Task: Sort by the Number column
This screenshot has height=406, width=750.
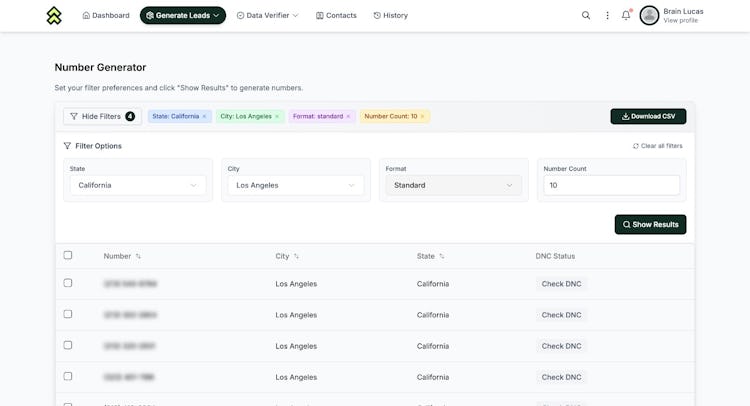Action: pyautogui.click(x=138, y=256)
